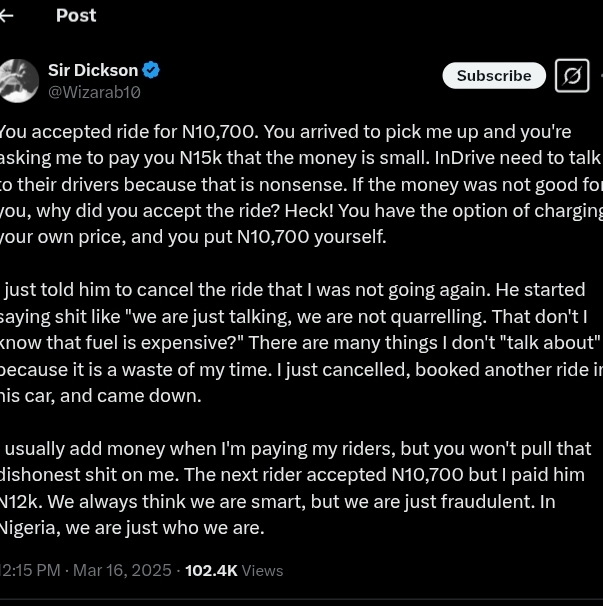Viewport: 603px width, 606px height.
Task: Open Sir Dickson's profile avatar
Action: coord(19,80)
